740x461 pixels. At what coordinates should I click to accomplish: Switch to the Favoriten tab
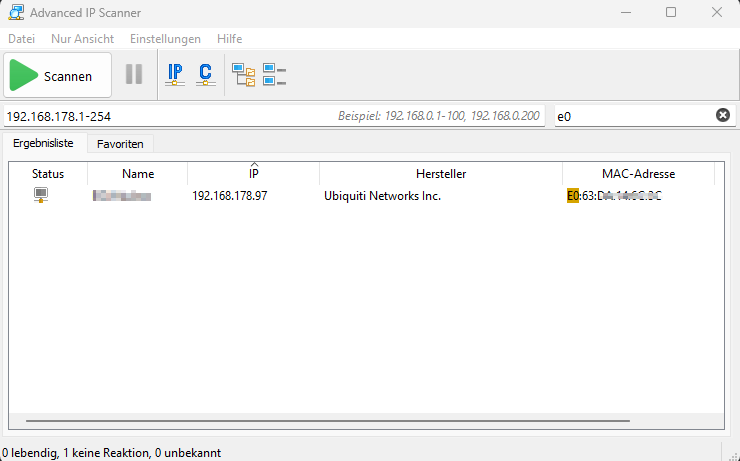click(120, 144)
